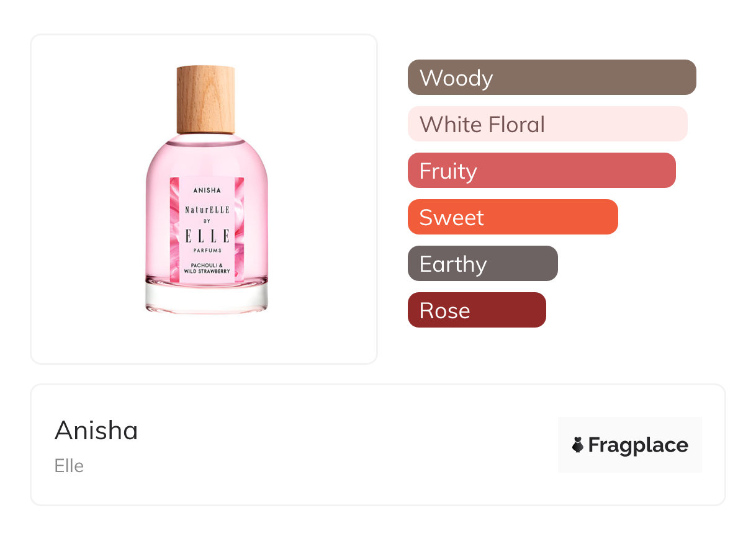
Task: Click the Elle brand name link
Action: (x=69, y=466)
